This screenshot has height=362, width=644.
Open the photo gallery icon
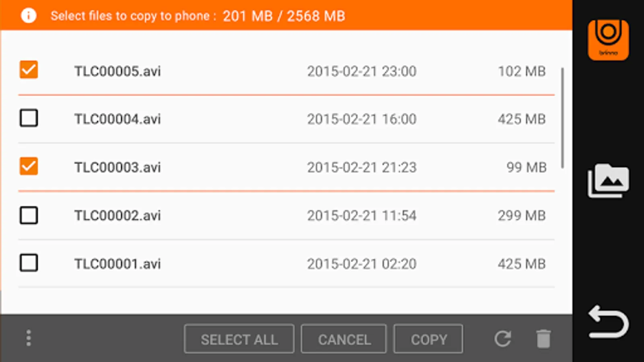[x=608, y=180]
